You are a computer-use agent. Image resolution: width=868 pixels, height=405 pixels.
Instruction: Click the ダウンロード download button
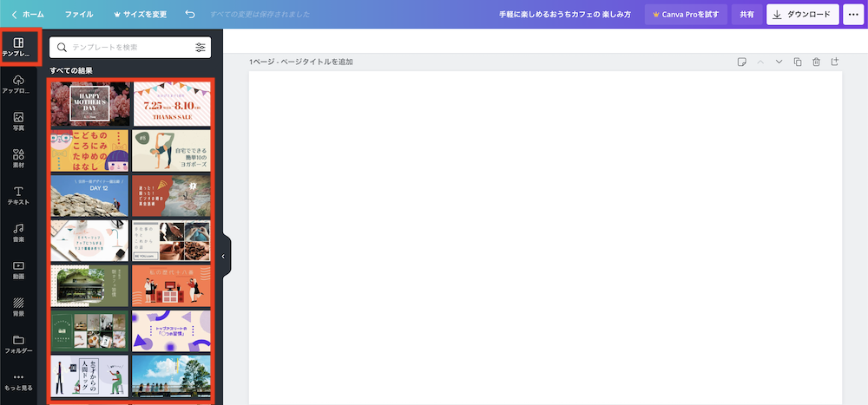point(802,15)
